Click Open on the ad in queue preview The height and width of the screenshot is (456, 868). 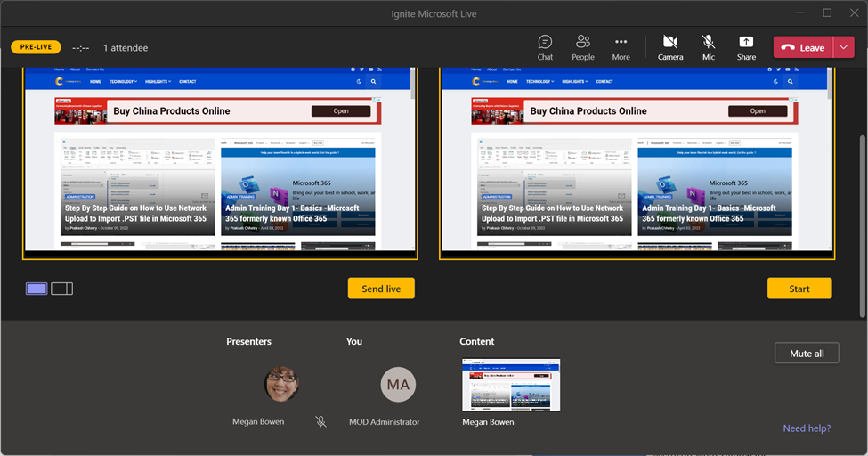[341, 110]
